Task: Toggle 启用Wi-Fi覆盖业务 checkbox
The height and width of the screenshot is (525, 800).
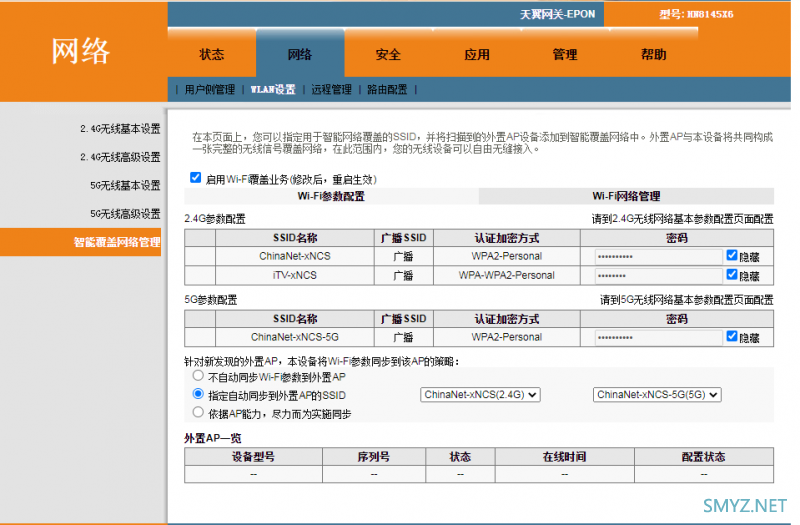Action: pos(195,178)
